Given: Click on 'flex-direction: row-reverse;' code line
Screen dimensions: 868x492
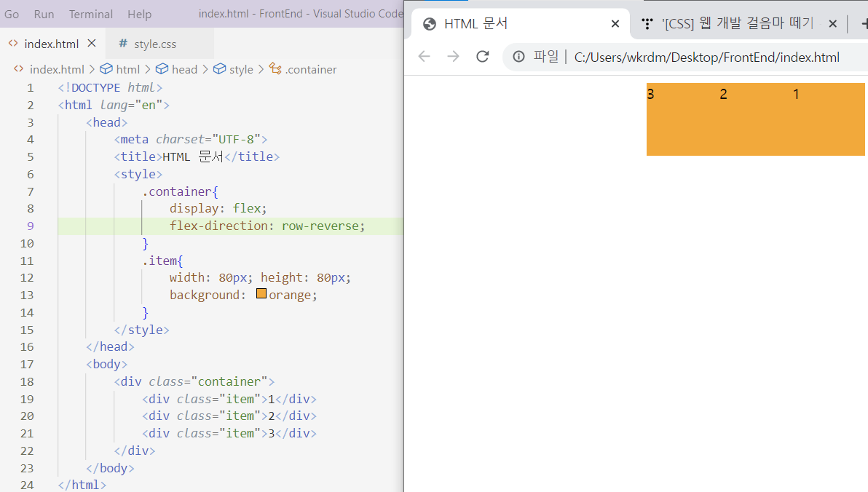Looking at the screenshot, I should coord(267,226).
